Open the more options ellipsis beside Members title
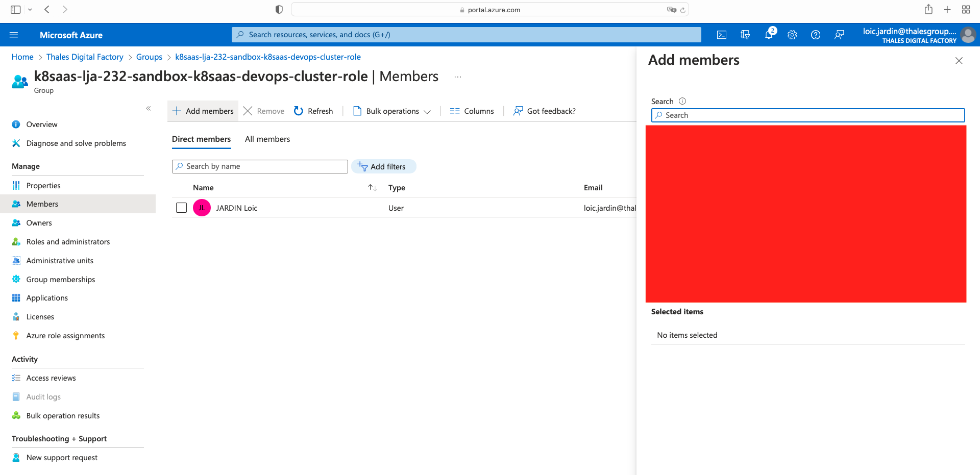 (x=458, y=77)
